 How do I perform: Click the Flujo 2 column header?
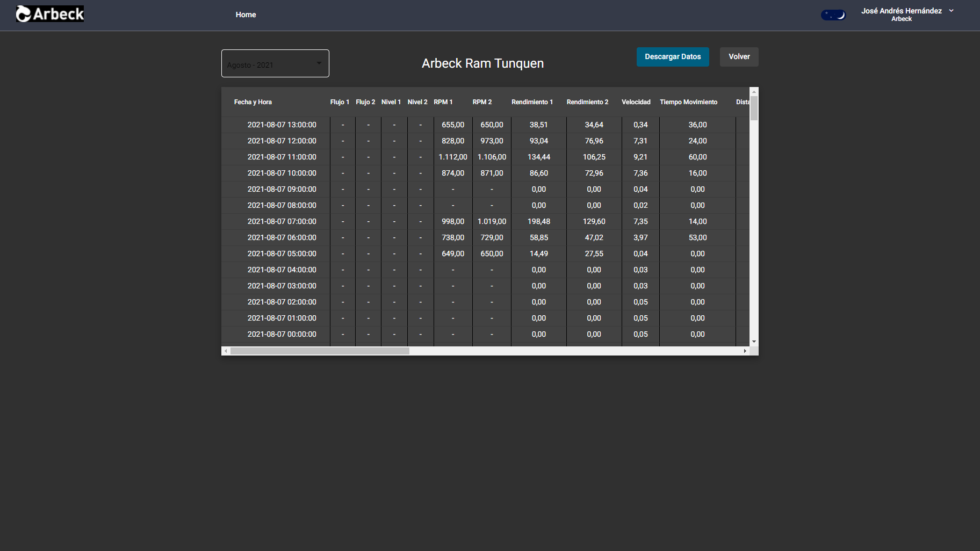pos(365,102)
